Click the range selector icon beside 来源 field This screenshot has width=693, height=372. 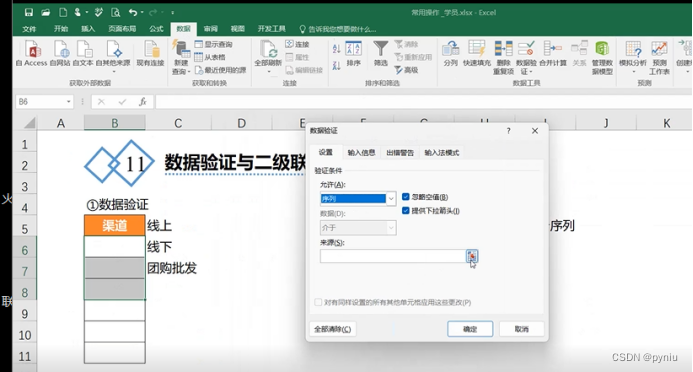pyautogui.click(x=472, y=256)
